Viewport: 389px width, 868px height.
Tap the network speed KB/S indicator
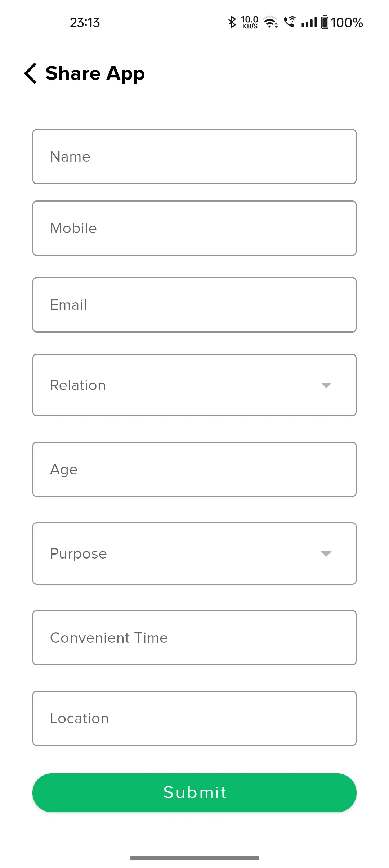click(250, 22)
